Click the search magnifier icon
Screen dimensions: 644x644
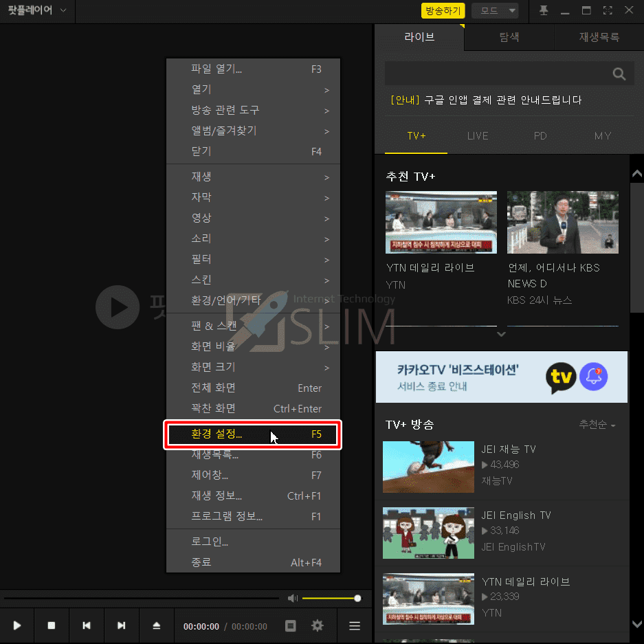(x=619, y=74)
